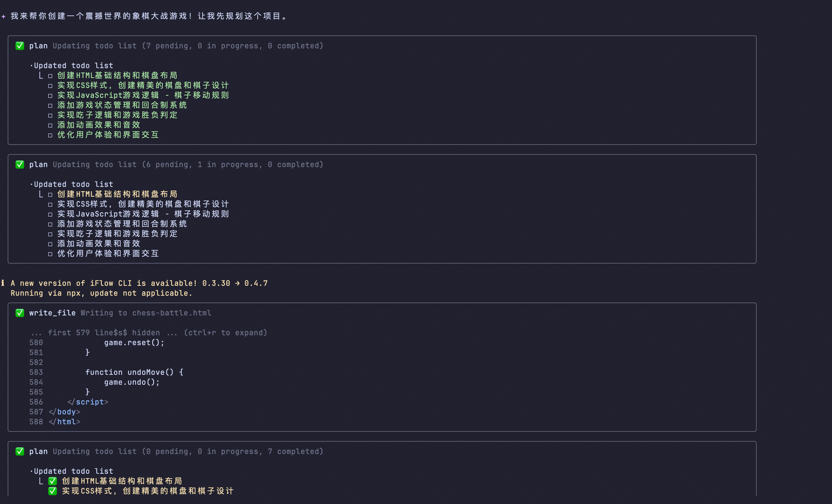Click the "function undoMove()" code line

(x=134, y=372)
